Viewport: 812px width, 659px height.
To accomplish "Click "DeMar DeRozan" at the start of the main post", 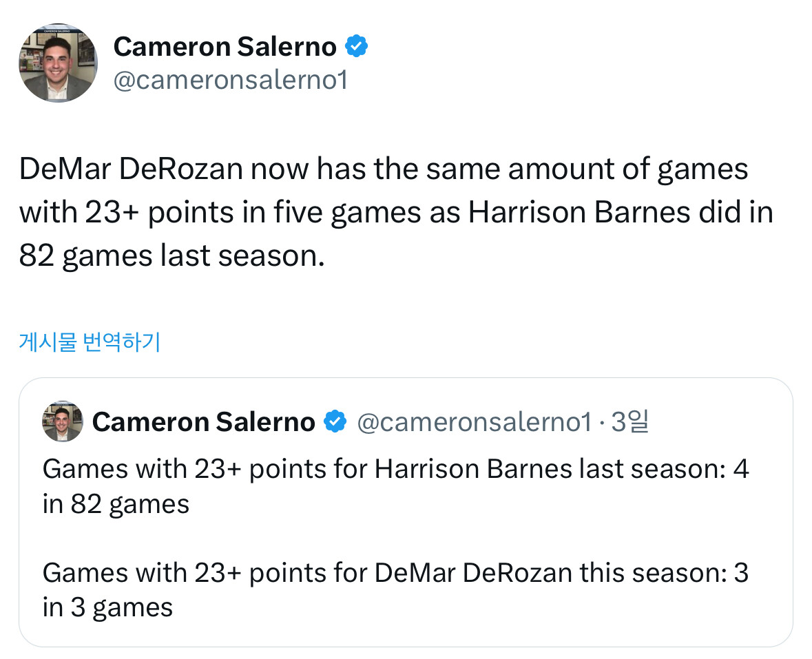I will (130, 169).
